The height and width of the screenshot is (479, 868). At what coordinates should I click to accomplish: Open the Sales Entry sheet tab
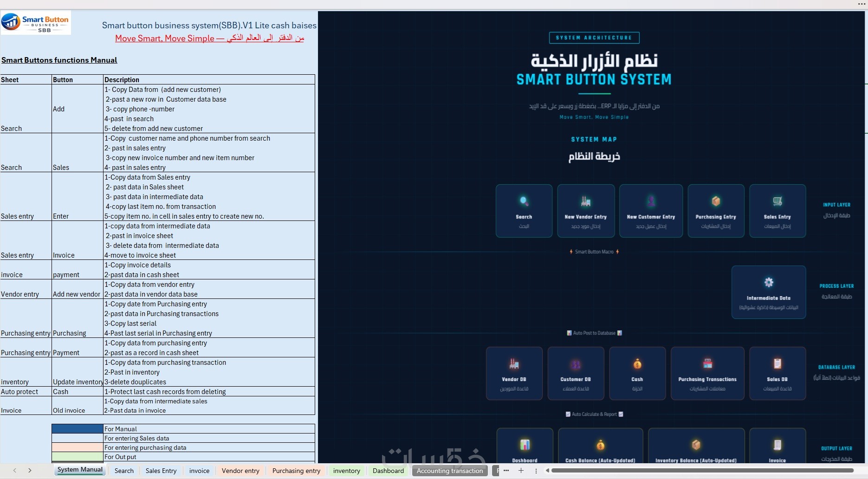pyautogui.click(x=161, y=471)
